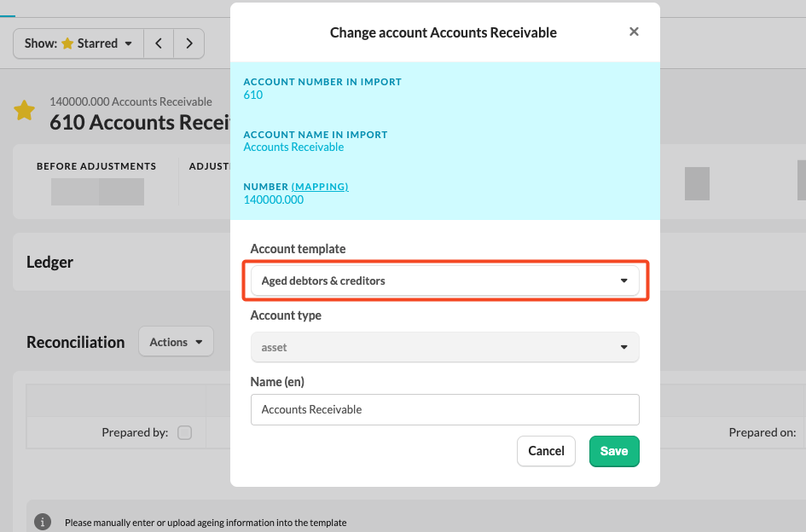
Task: Tick the Prepared by checkbox
Action: [184, 432]
